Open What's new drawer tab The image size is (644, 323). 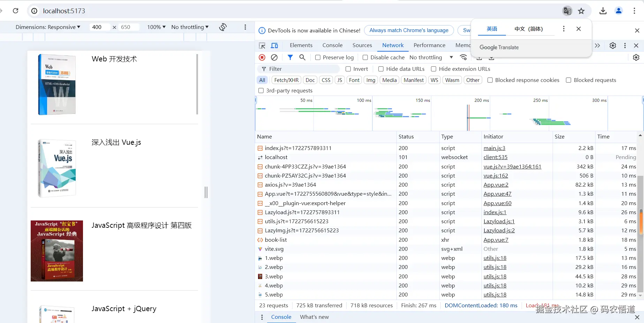click(x=315, y=317)
